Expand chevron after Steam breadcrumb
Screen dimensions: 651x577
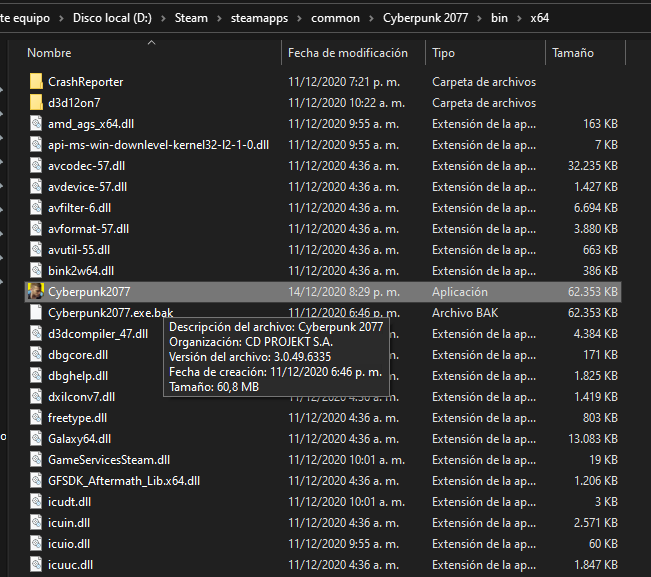pos(219,18)
